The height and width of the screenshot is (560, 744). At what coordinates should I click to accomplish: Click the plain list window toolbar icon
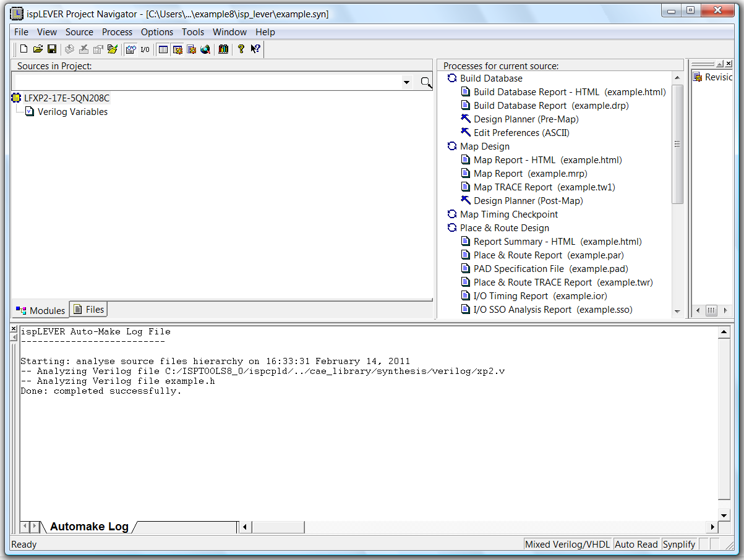pos(163,49)
